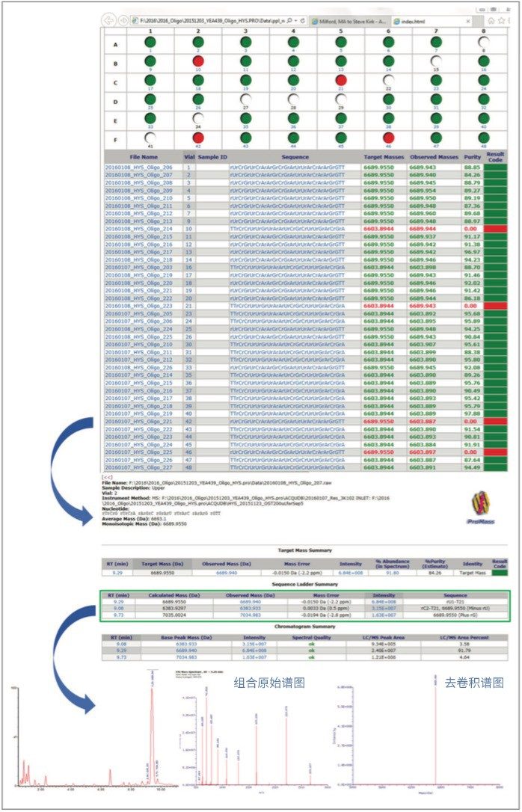Open failed red well 42 in row F

(198, 138)
